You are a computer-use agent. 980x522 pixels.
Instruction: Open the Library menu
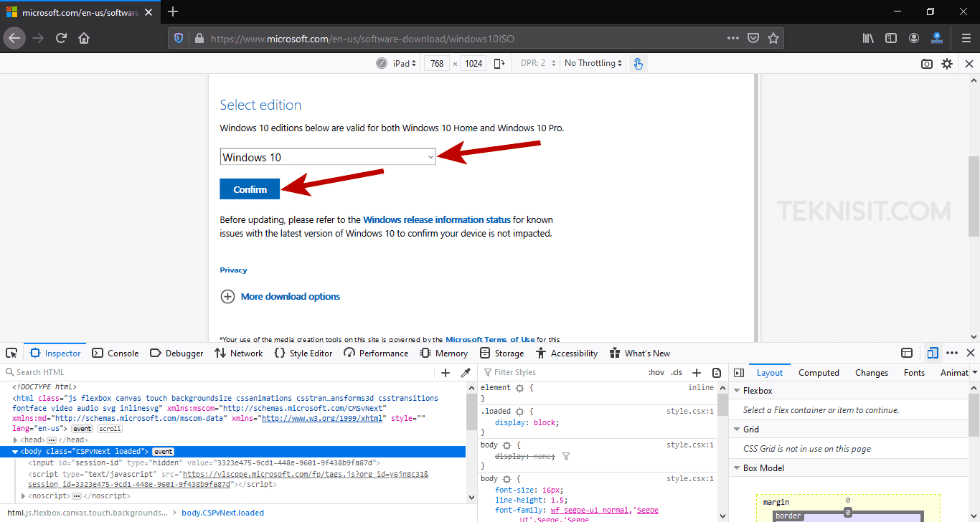pyautogui.click(x=868, y=38)
